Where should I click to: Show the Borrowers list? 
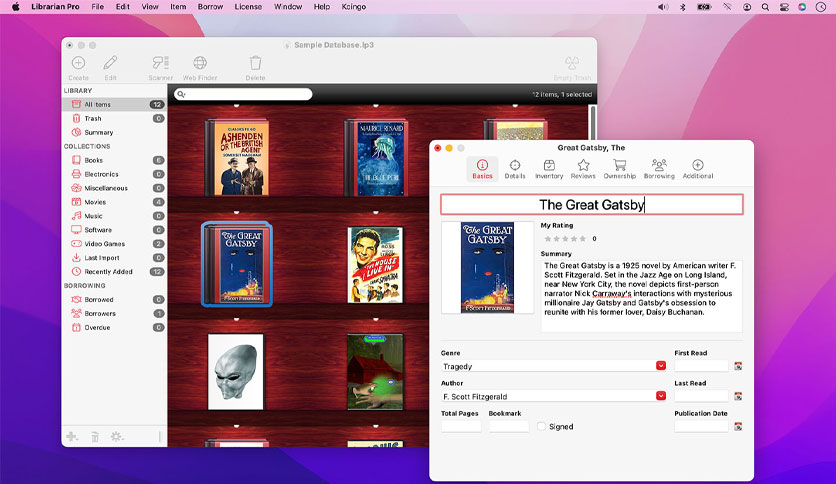point(115,313)
